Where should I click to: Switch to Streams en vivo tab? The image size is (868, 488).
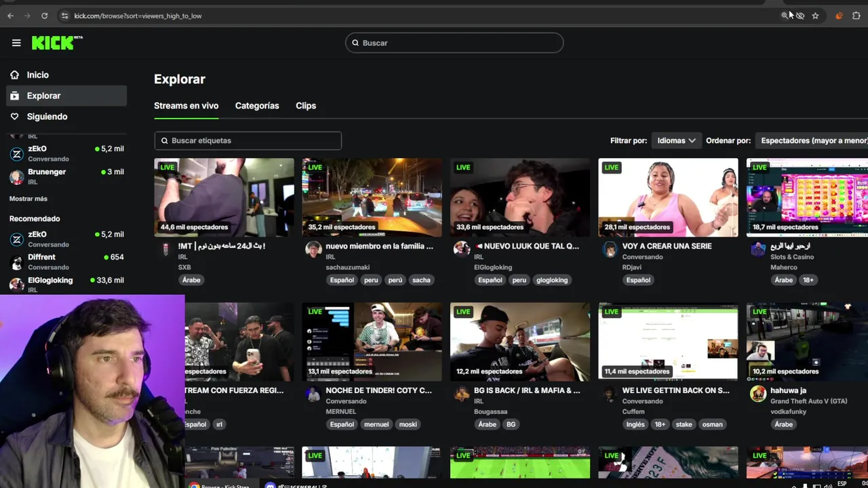(x=186, y=106)
